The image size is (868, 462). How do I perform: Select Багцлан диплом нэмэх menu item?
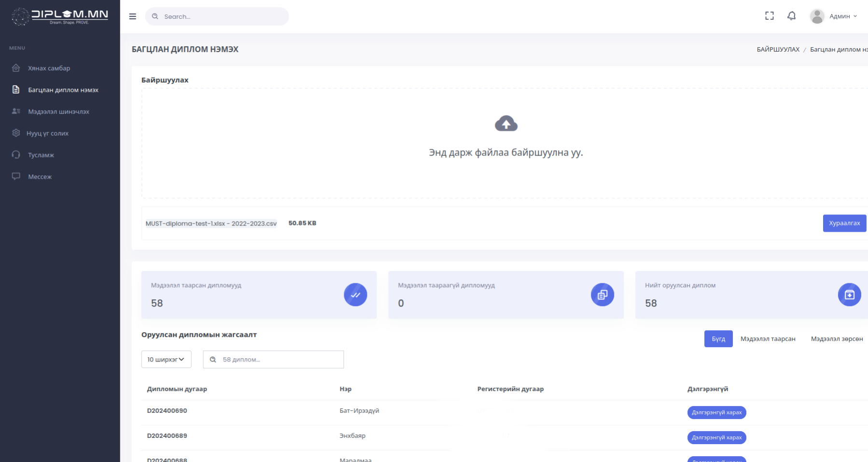pos(63,90)
